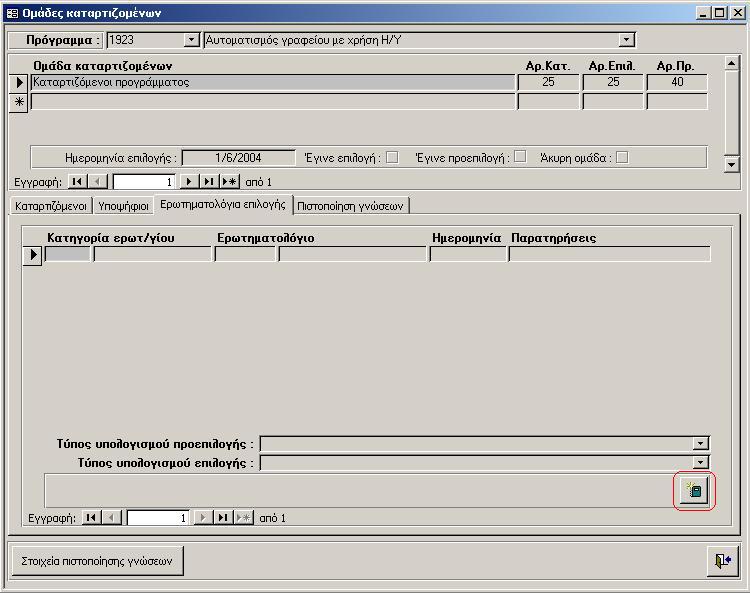Click the exit door icon button

(722, 561)
